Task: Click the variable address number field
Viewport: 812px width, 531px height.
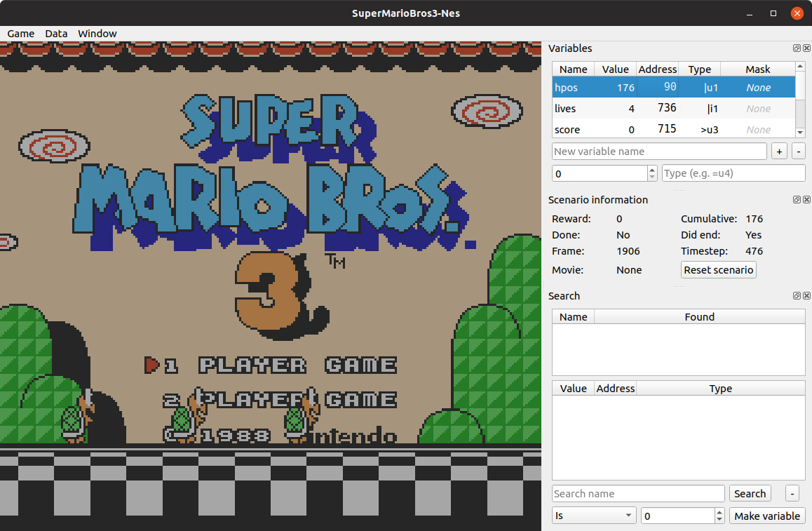Action: click(600, 173)
